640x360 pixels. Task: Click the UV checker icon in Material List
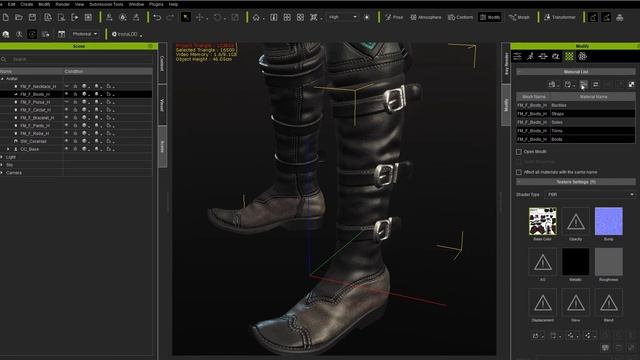click(631, 84)
